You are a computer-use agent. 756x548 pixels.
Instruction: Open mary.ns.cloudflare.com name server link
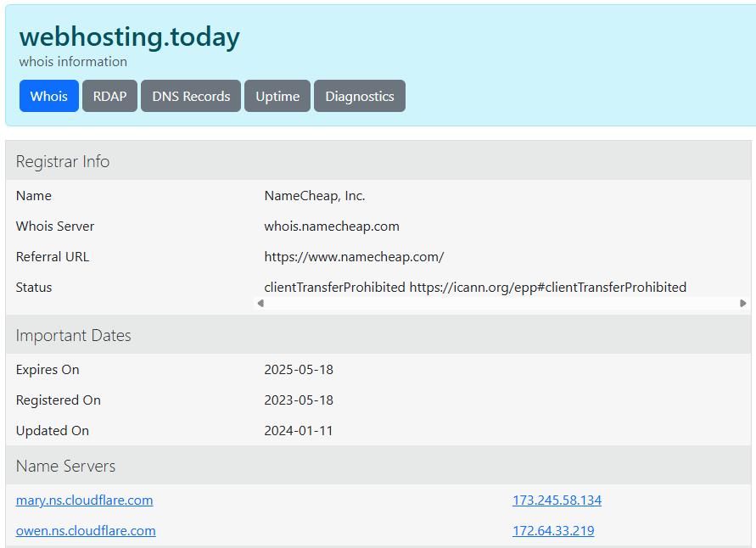(x=84, y=500)
